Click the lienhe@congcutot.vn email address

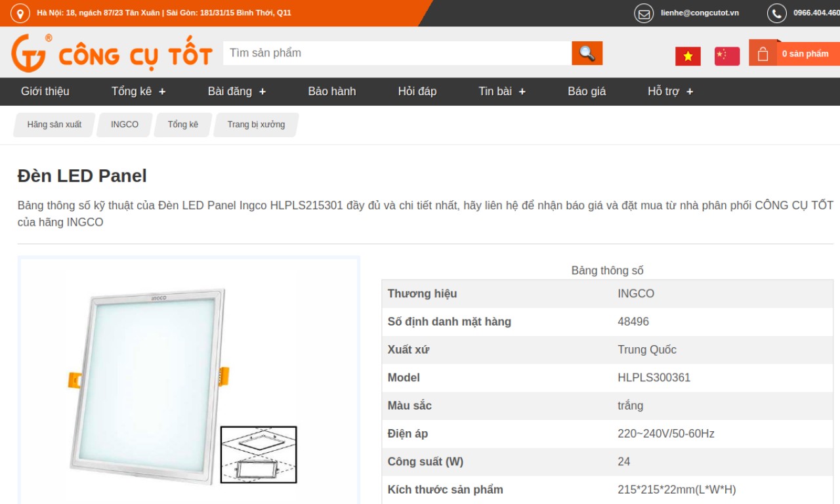click(700, 13)
